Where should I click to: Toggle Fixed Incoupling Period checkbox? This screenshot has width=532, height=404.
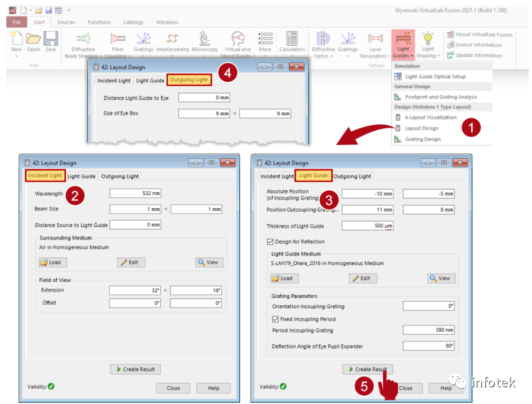pos(275,319)
